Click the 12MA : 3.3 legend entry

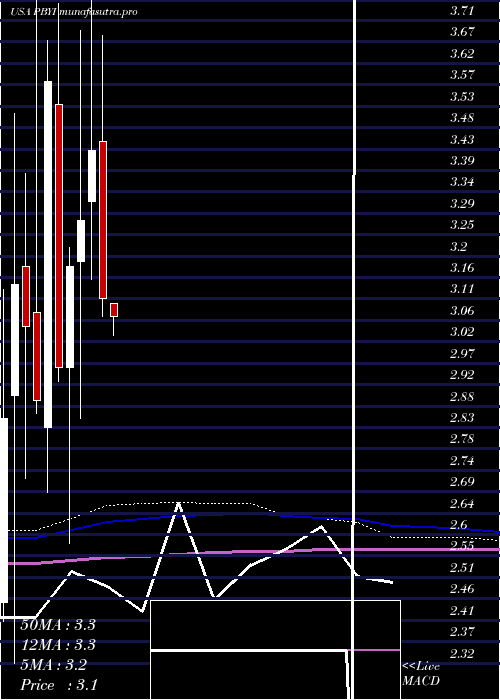click(x=58, y=645)
